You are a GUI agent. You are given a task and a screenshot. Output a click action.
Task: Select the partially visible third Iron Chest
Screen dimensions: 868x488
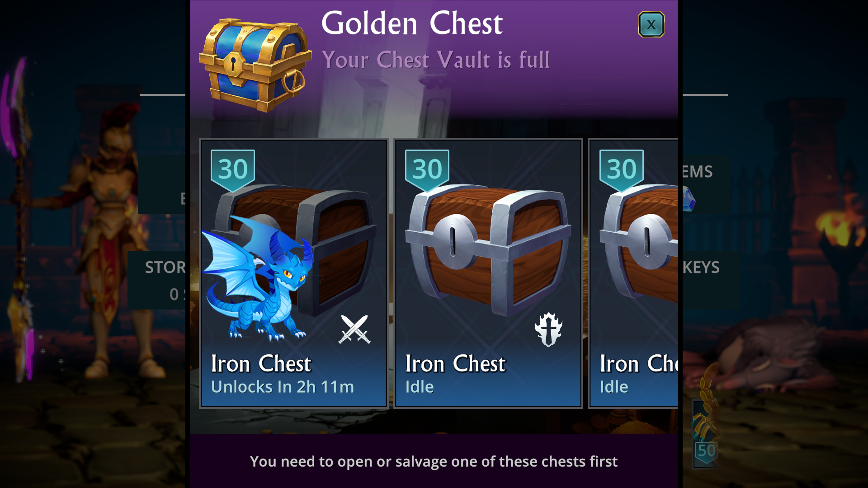(633, 273)
